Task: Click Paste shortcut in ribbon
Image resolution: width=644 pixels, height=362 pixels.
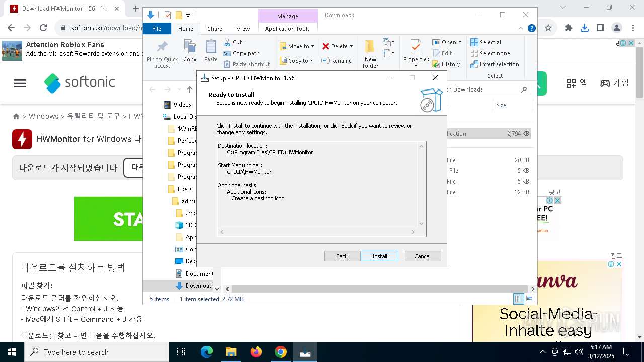Action: (247, 64)
